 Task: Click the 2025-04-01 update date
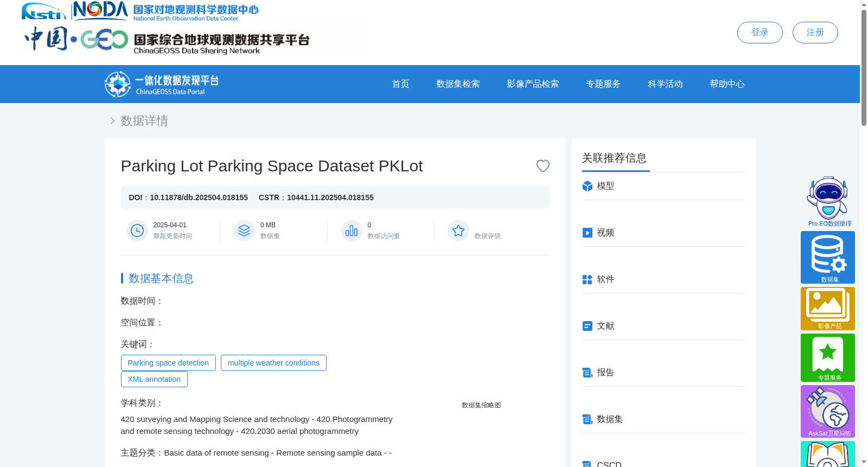coord(170,225)
